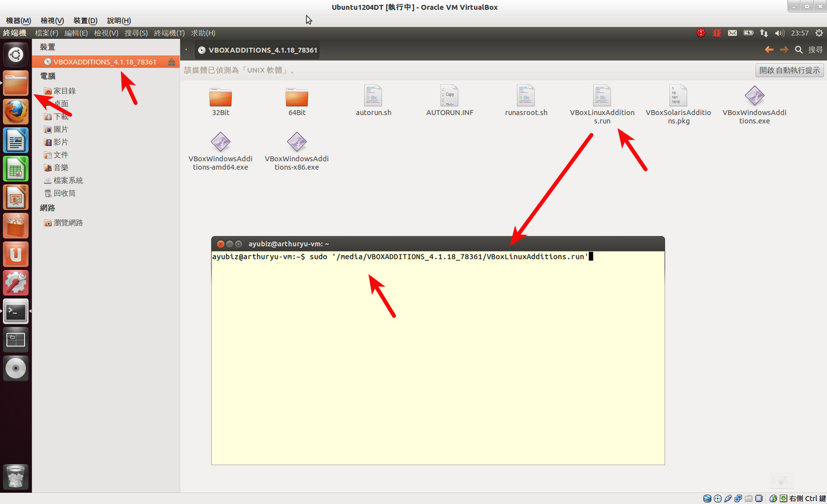Go back using the navigation arrow

(x=769, y=50)
